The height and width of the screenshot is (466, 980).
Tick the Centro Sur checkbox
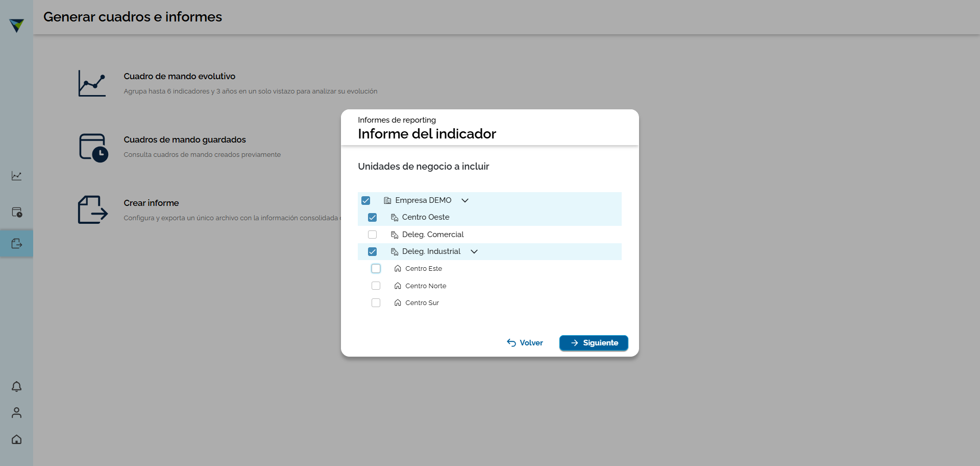pos(376,303)
